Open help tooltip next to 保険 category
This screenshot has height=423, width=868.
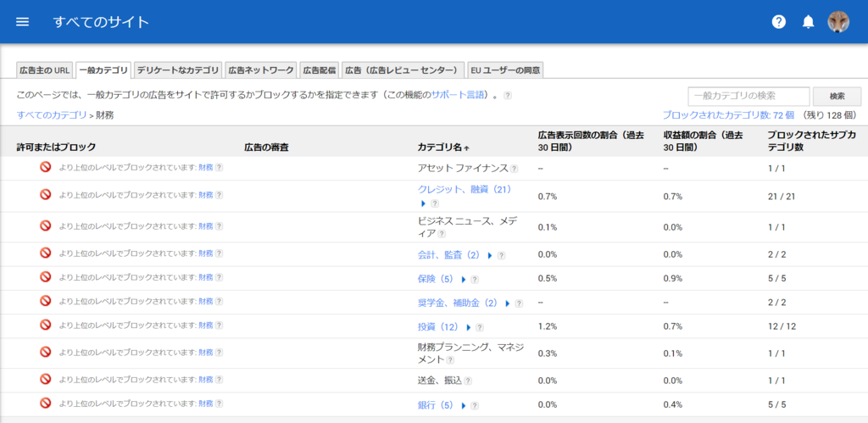click(475, 280)
